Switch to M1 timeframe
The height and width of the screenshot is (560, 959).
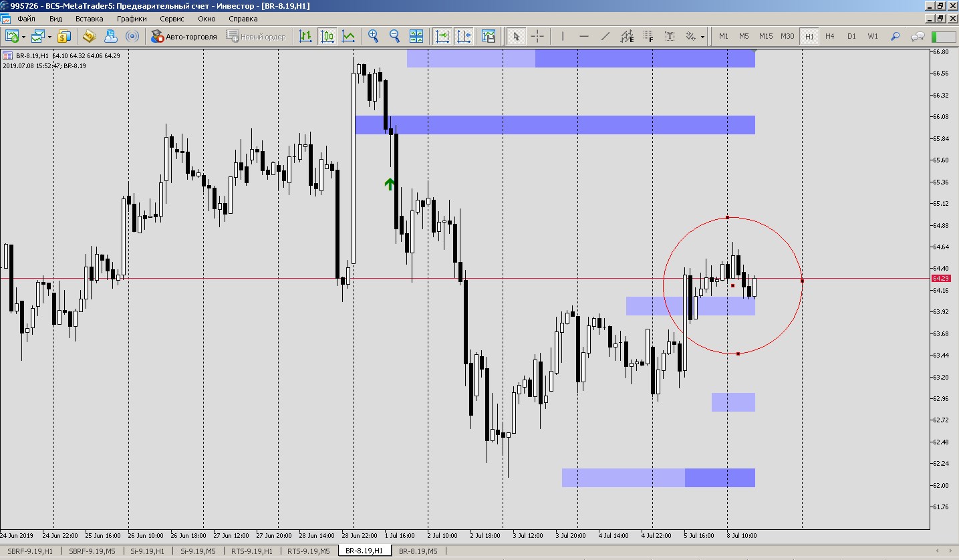coord(724,36)
